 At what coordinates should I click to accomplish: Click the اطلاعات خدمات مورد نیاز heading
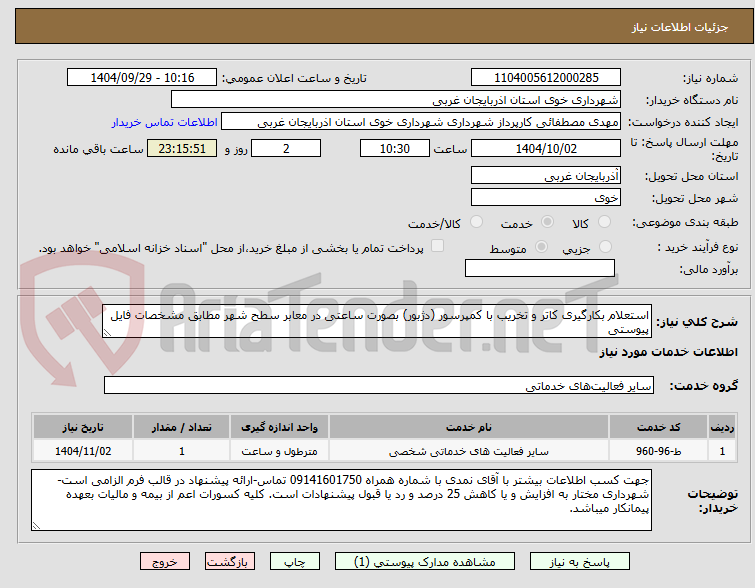coord(668,353)
